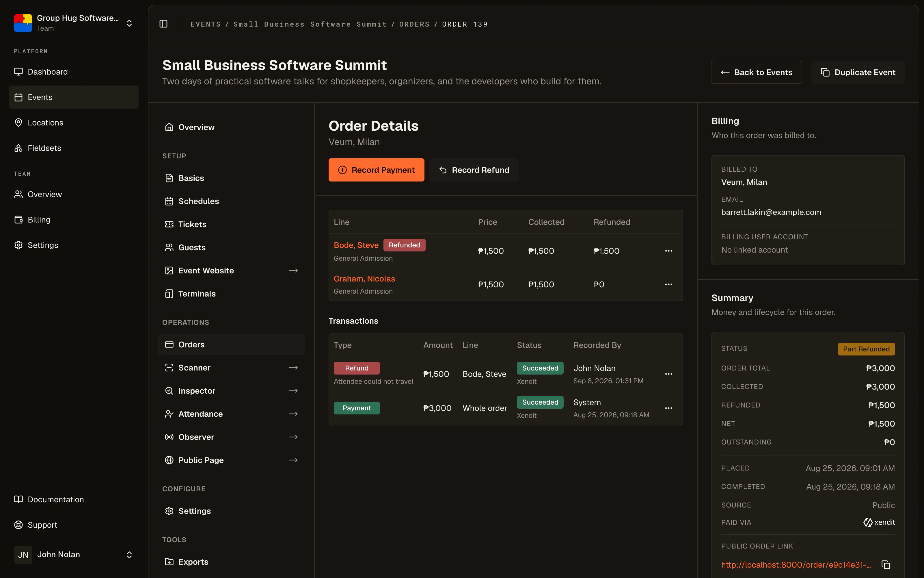Image resolution: width=924 pixels, height=578 pixels.
Task: Click the Terminals device icon
Action: pos(169,294)
